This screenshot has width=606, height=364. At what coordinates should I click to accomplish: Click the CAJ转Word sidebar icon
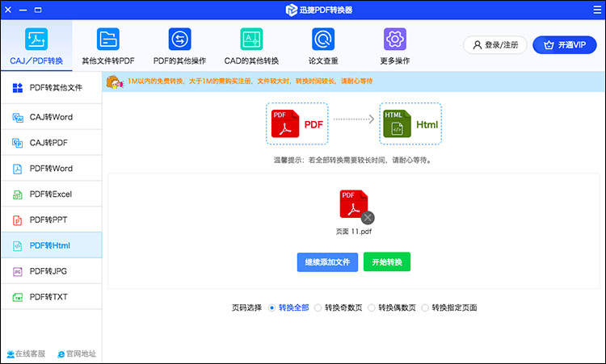[x=18, y=117]
